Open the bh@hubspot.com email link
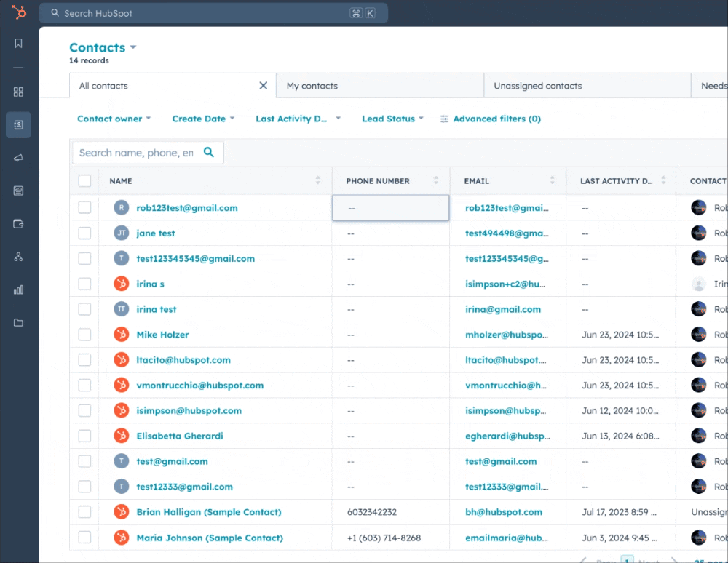 point(503,512)
